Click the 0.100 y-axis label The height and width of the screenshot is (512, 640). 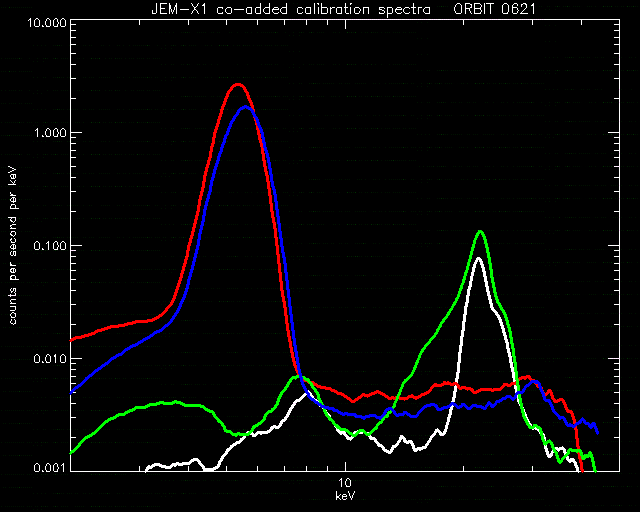point(49,246)
